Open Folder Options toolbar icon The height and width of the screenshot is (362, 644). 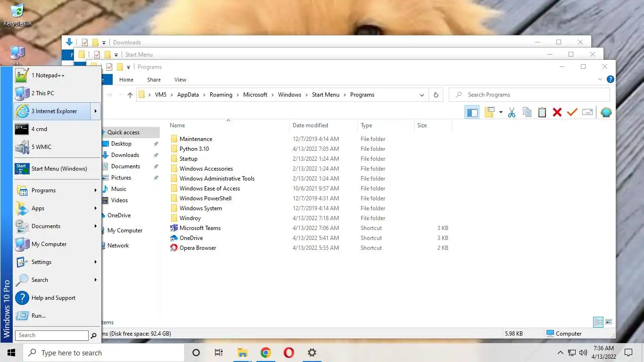(x=490, y=112)
